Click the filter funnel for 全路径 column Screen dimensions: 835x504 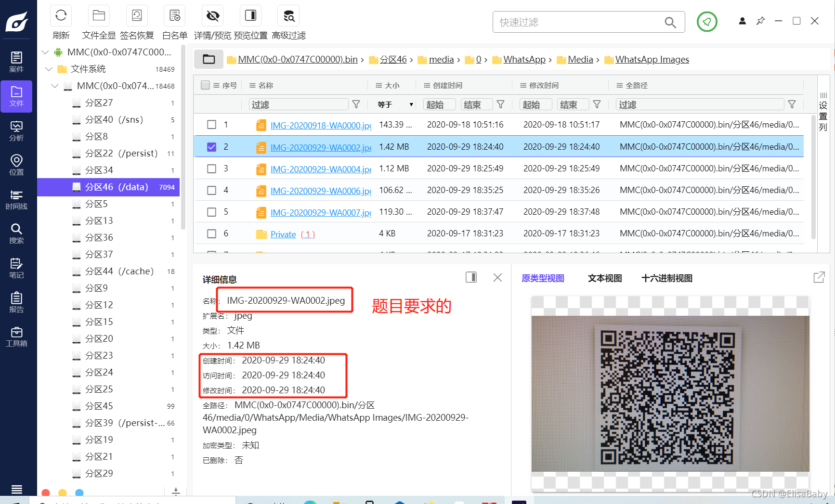point(792,104)
